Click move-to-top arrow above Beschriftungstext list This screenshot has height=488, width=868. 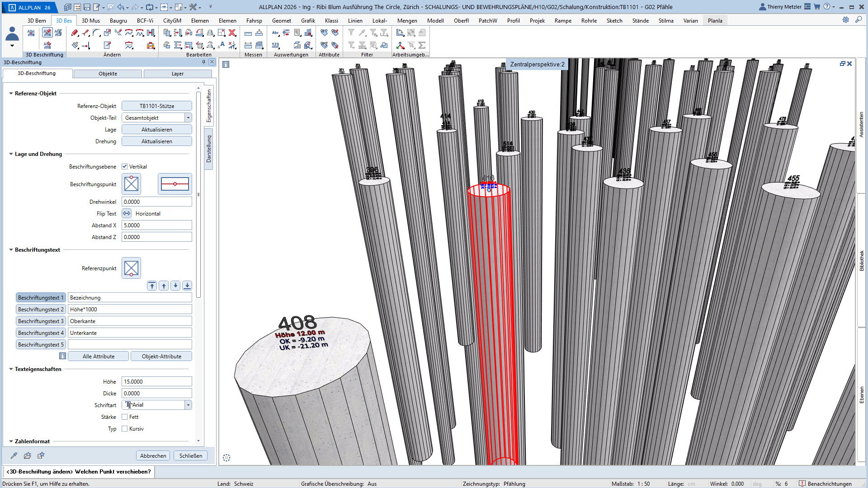coord(152,286)
